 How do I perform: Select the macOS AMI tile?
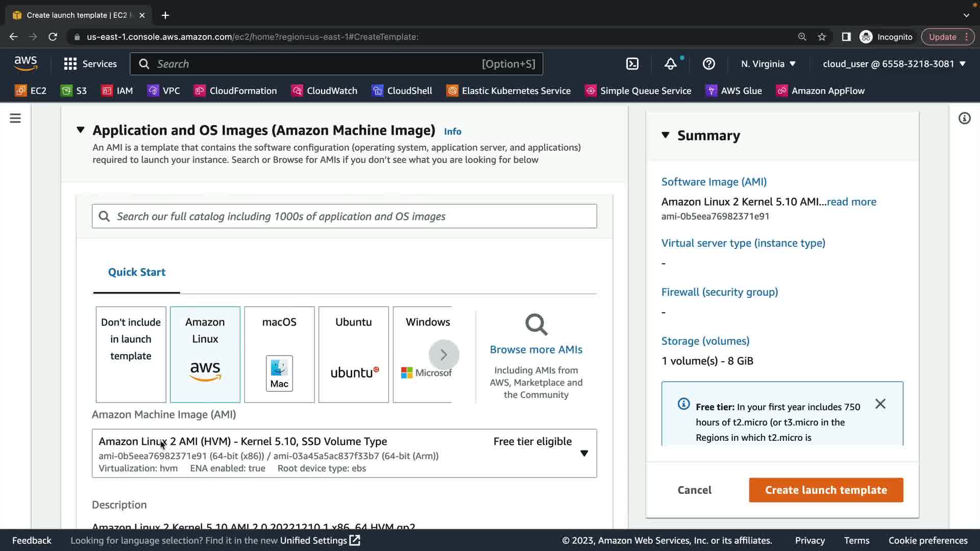pos(279,354)
